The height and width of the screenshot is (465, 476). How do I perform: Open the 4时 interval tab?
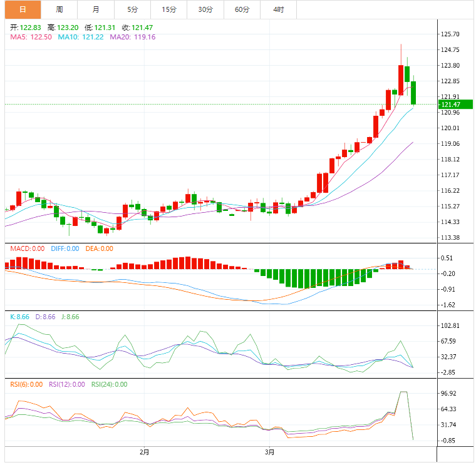coord(278,9)
